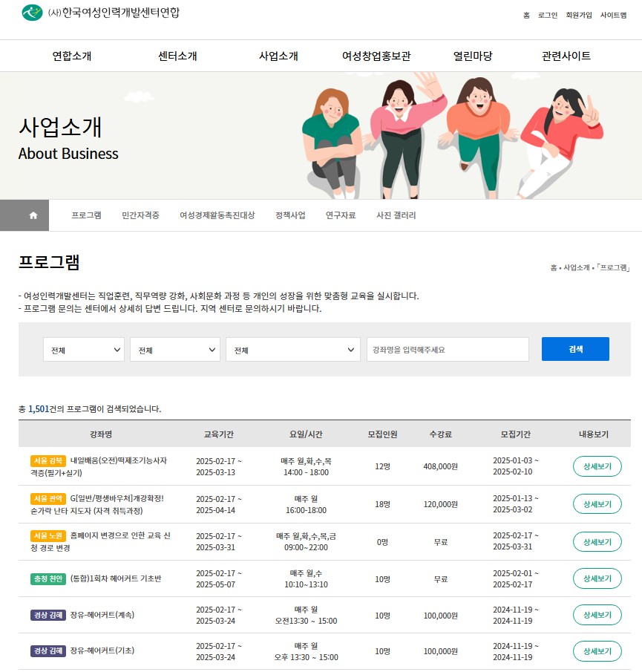642x672 pixels.
Task: Open the first 전체 filter dropdown
Action: click(x=83, y=349)
